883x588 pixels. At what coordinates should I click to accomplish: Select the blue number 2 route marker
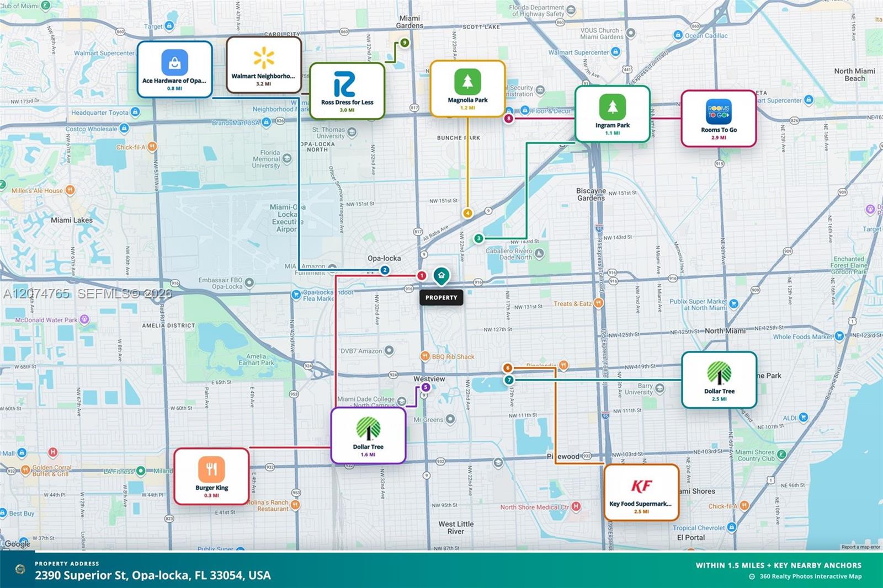(x=385, y=270)
